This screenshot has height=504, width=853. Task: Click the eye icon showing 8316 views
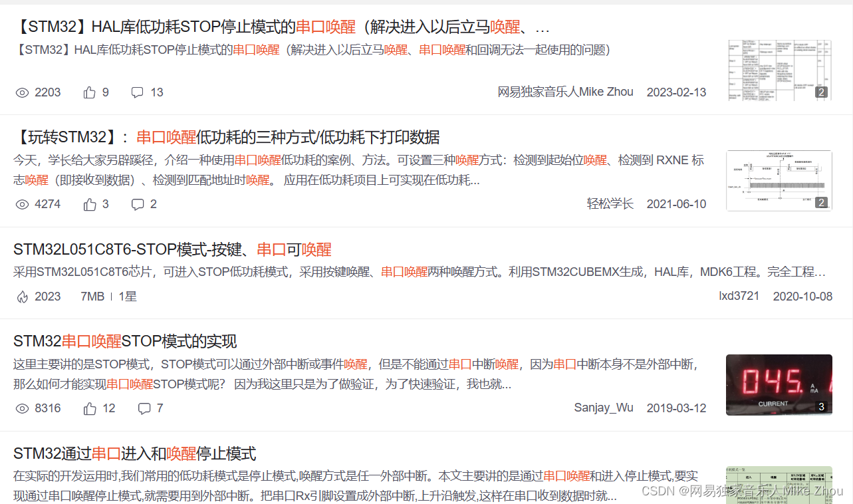coord(22,408)
